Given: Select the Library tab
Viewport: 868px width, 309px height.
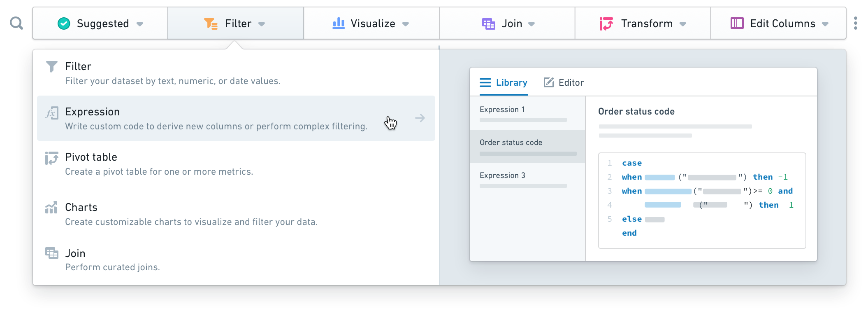Looking at the screenshot, I should pyautogui.click(x=504, y=82).
